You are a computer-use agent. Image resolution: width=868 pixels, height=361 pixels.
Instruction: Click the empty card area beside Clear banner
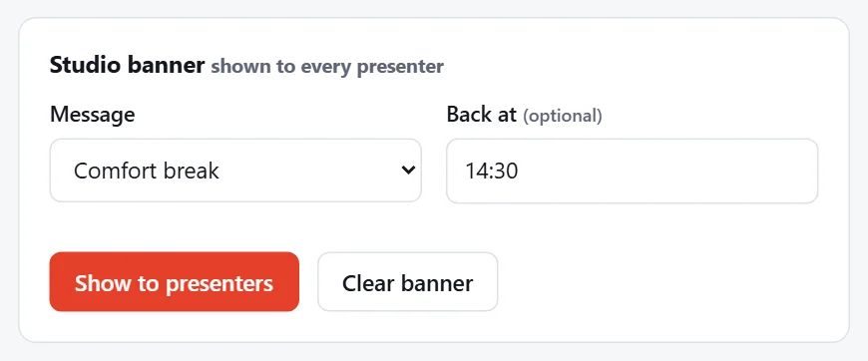tap(664, 282)
